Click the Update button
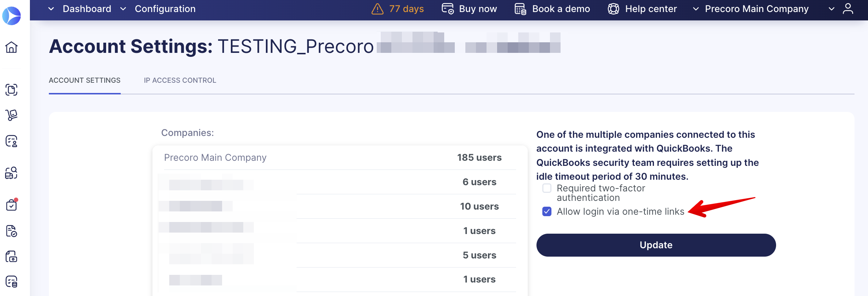 656,245
